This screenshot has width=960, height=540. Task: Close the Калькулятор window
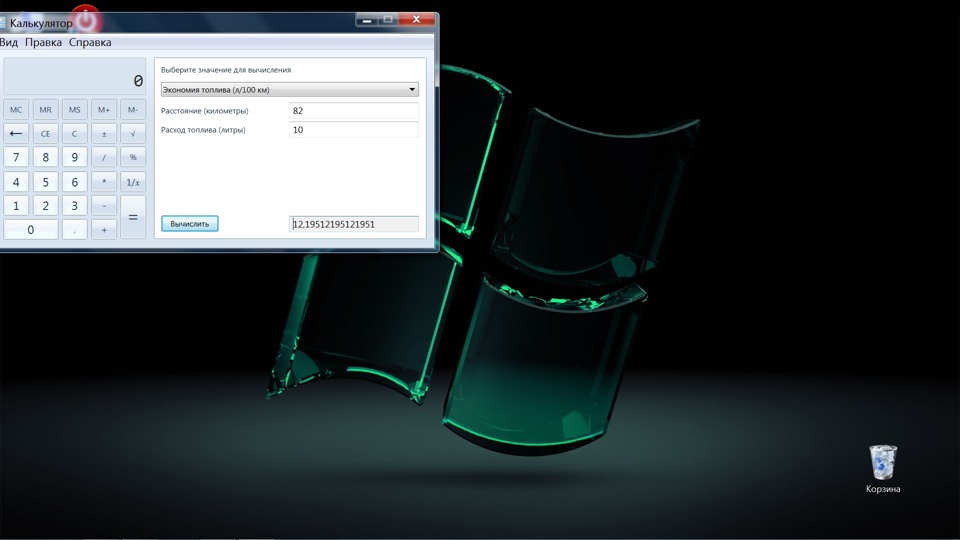point(416,20)
